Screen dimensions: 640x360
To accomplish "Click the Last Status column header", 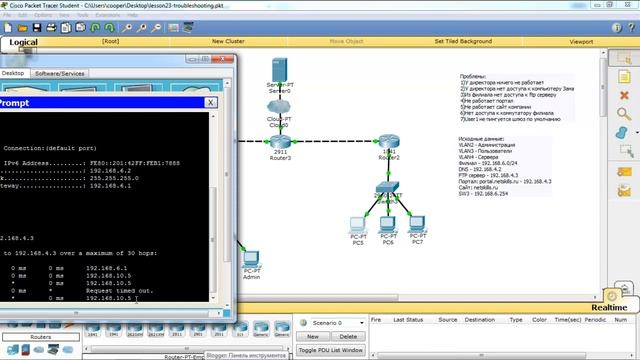I will click(408, 320).
